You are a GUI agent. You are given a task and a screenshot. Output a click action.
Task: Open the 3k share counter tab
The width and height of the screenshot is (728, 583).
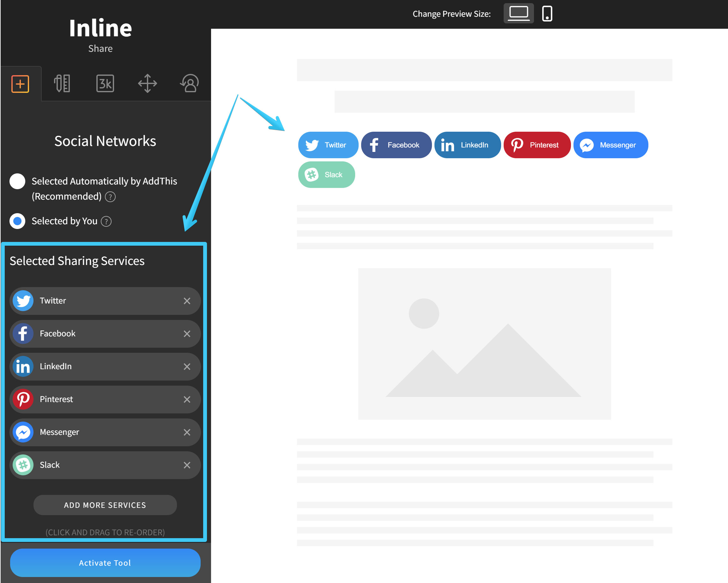105,83
